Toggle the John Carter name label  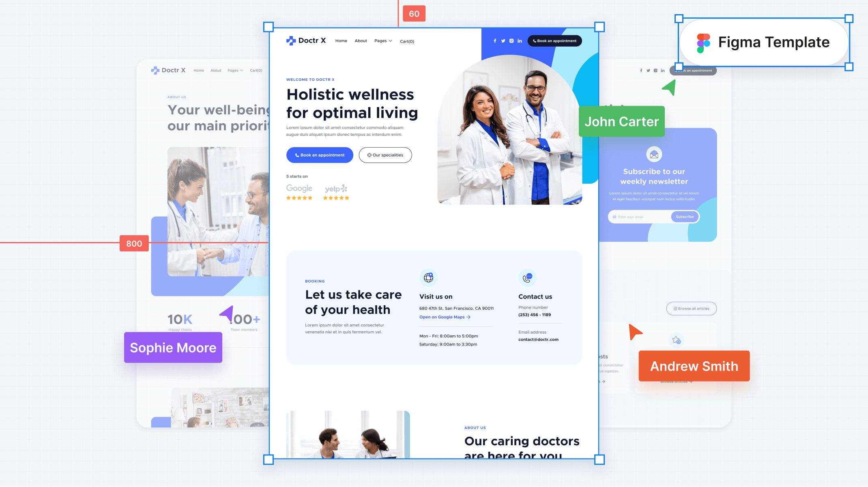[x=622, y=121]
